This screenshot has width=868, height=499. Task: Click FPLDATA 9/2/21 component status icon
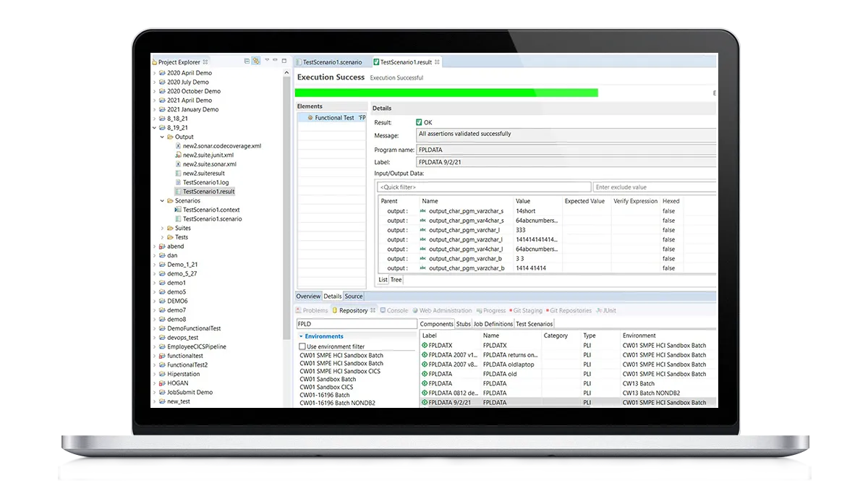(425, 402)
